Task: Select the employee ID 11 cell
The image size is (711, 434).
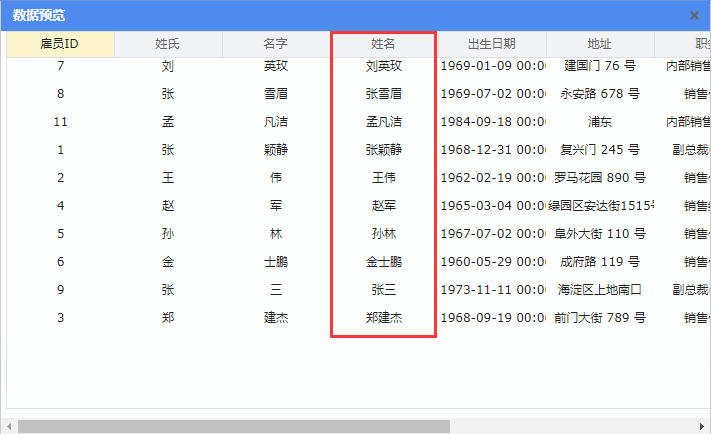Action: (60, 122)
